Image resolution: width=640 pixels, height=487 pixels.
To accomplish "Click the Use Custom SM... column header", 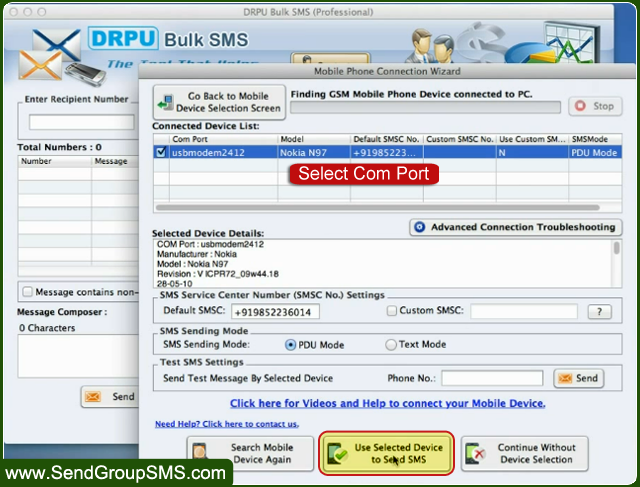I will click(x=532, y=139).
